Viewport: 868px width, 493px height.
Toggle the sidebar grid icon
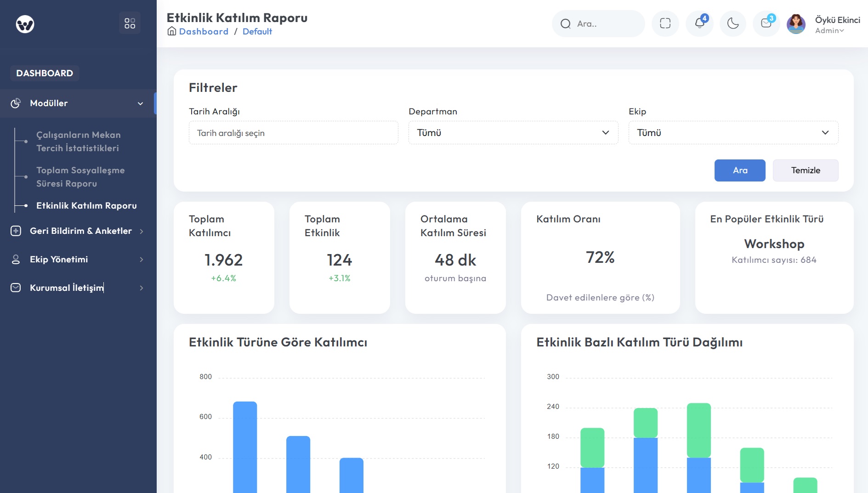[x=130, y=23]
